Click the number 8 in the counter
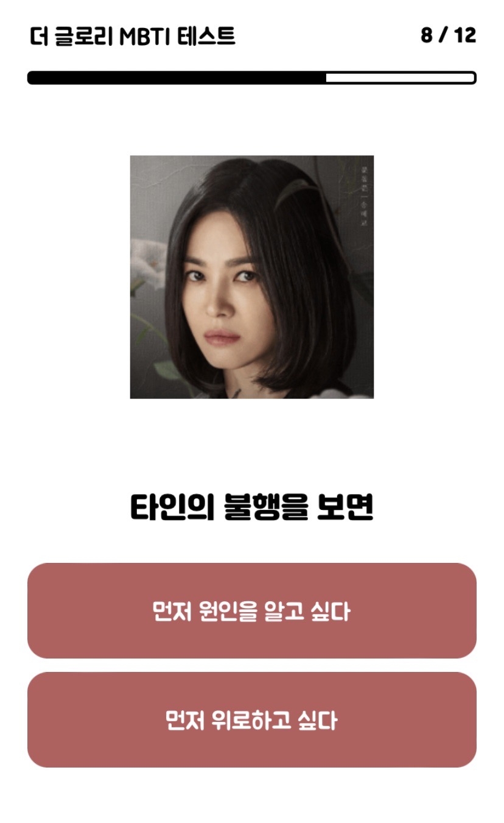The image size is (504, 823). click(426, 35)
